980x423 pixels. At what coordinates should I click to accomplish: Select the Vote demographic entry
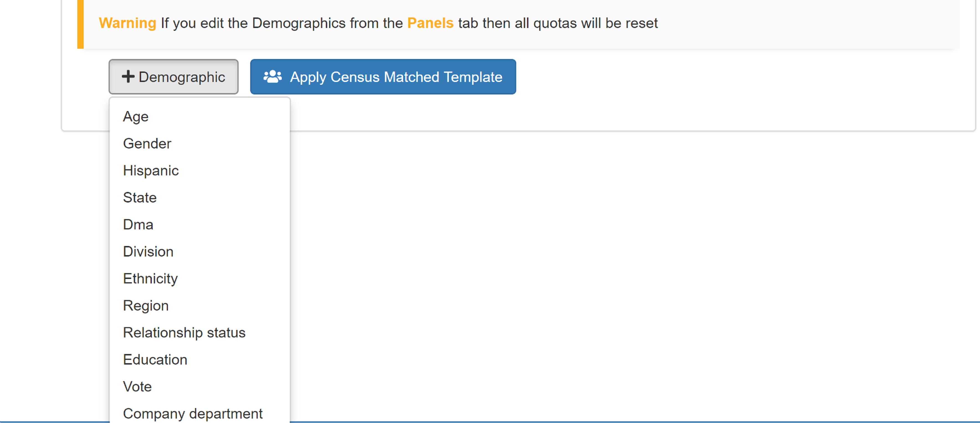pyautogui.click(x=199, y=386)
